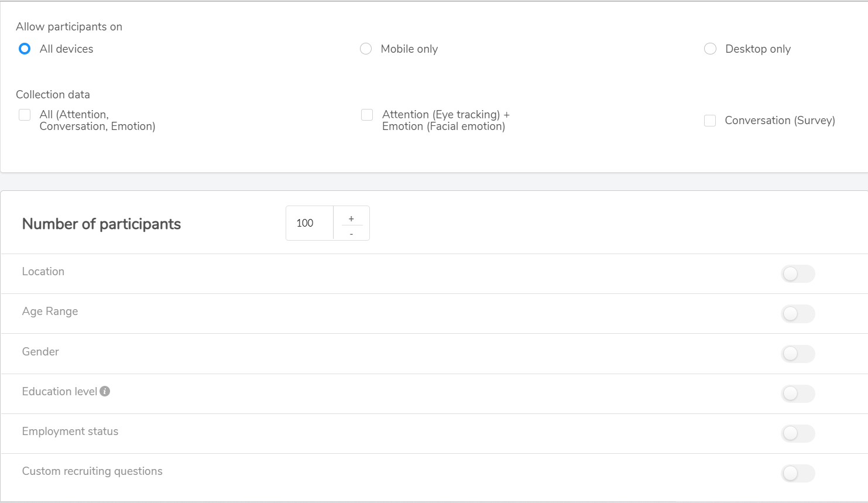Switch on the Education level toggle
The image size is (868, 503).
tap(798, 393)
